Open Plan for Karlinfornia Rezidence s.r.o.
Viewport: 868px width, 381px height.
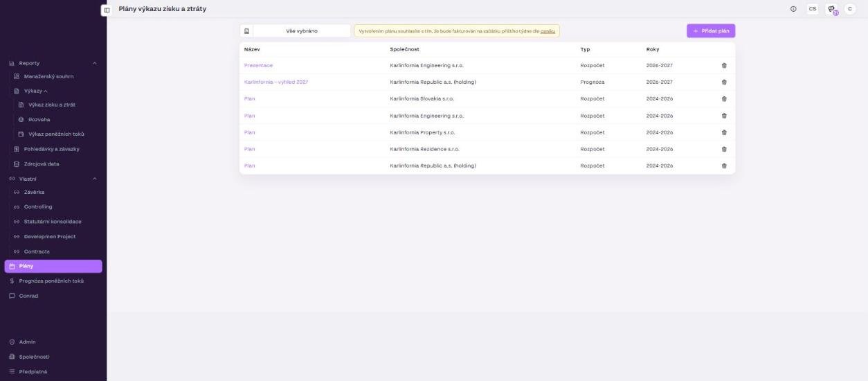click(x=249, y=149)
